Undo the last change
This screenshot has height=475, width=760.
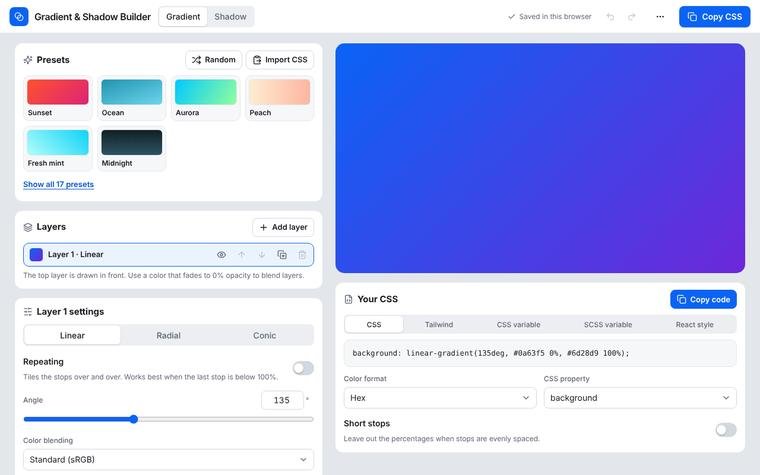(x=610, y=17)
